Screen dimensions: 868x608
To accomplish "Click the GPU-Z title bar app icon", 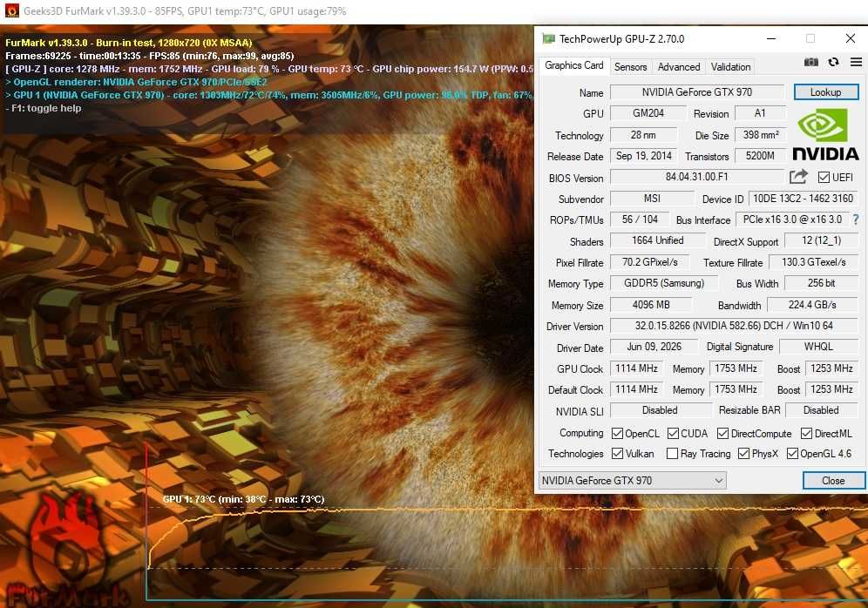I will click(x=548, y=38).
